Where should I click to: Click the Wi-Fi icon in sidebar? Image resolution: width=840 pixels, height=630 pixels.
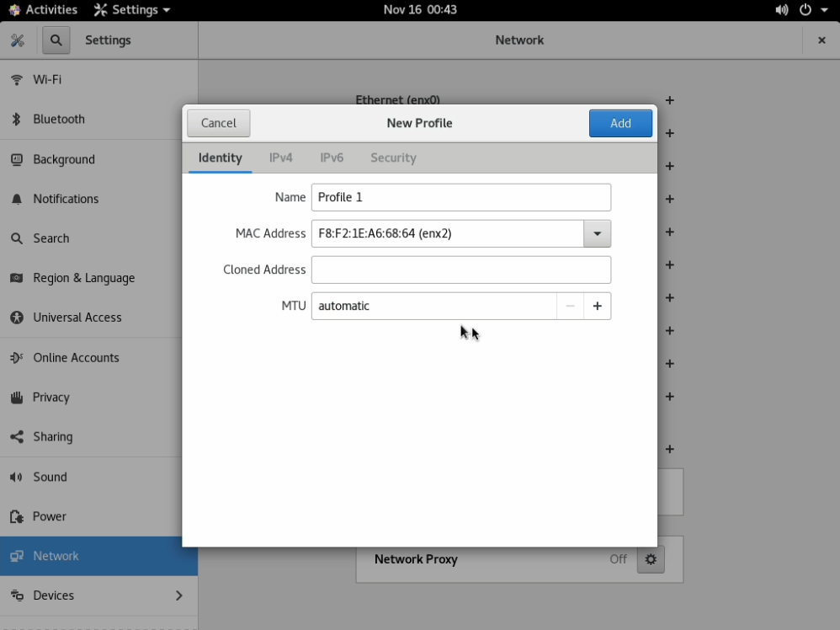pos(17,80)
